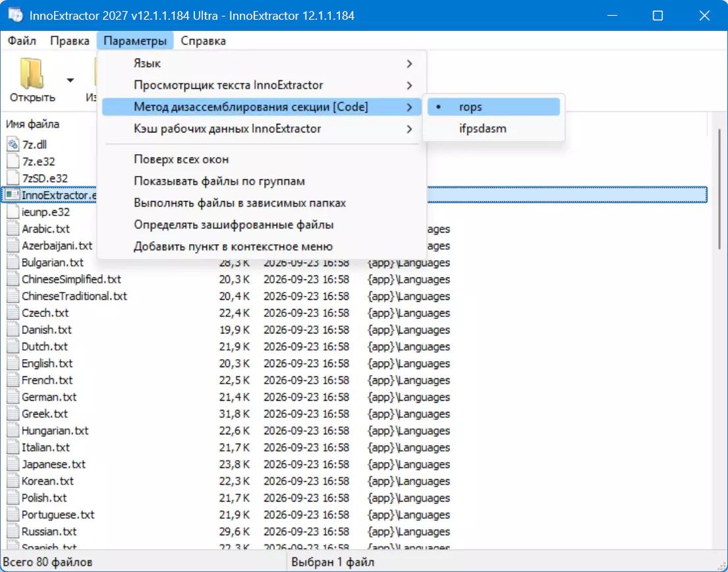Open the Файл menu
Image resolution: width=728 pixels, height=572 pixels.
tap(22, 41)
